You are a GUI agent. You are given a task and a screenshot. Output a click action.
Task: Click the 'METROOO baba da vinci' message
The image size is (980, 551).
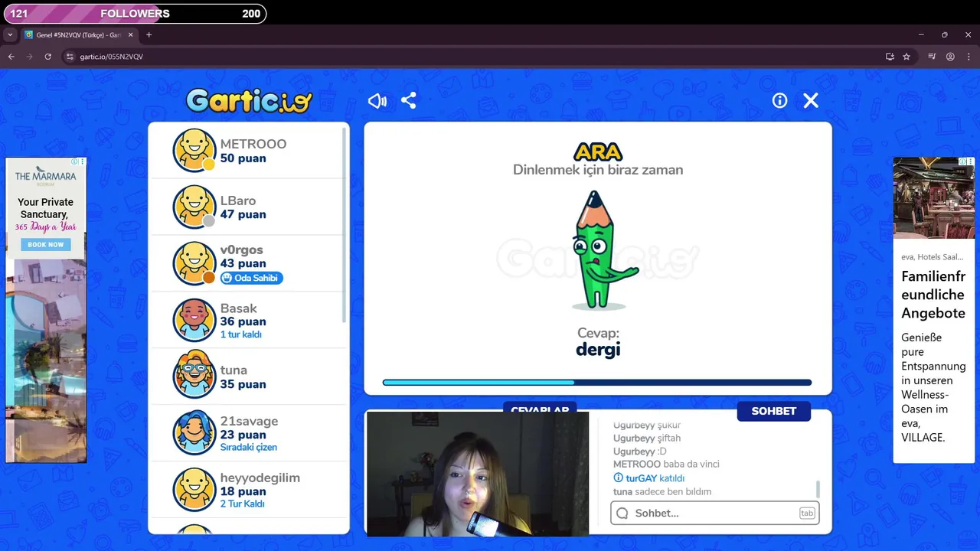pos(666,464)
